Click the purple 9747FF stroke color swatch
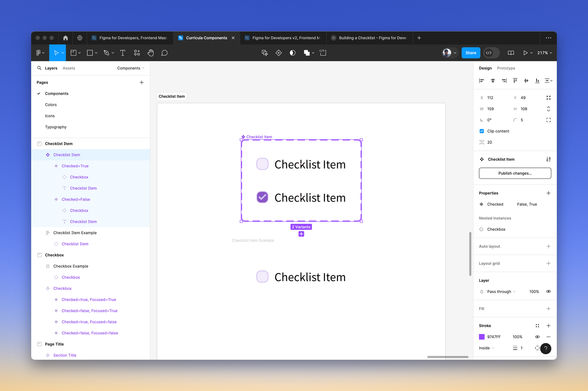The height and width of the screenshot is (391, 588). 482,337
